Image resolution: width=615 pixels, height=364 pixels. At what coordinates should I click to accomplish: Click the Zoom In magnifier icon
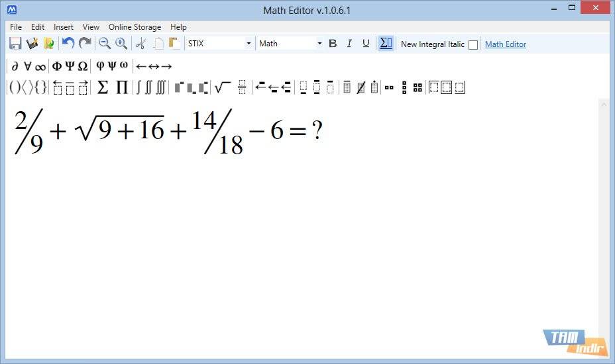pos(121,44)
